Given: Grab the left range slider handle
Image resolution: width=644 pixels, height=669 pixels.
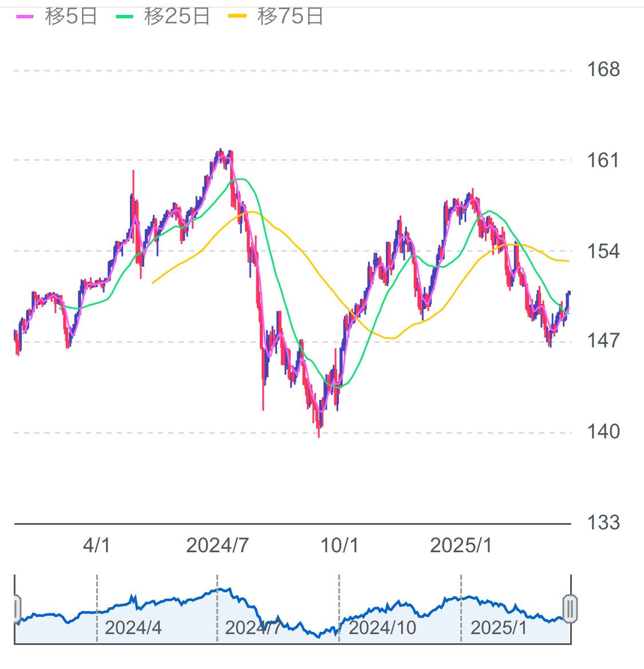Looking at the screenshot, I should [17, 609].
